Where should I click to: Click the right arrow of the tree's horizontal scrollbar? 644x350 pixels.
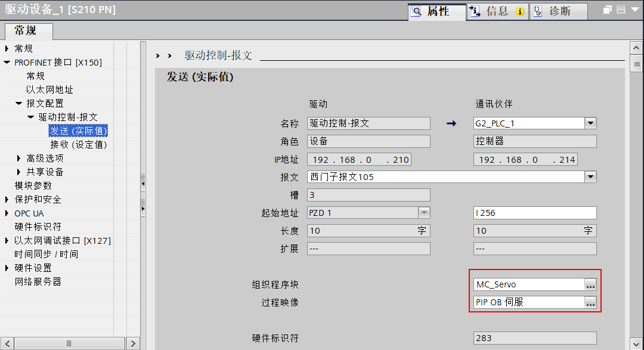(132, 343)
